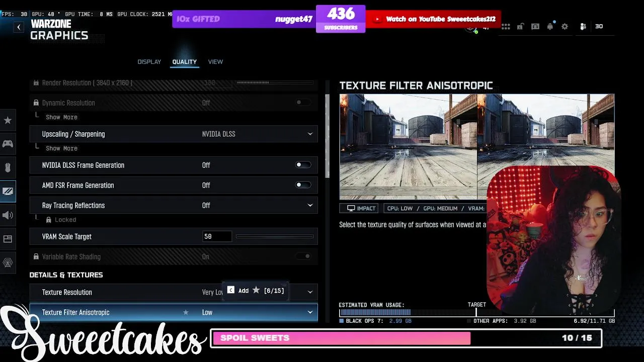Click the Watch on YouTube banner
This screenshot has width=644, height=362.
click(x=433, y=19)
